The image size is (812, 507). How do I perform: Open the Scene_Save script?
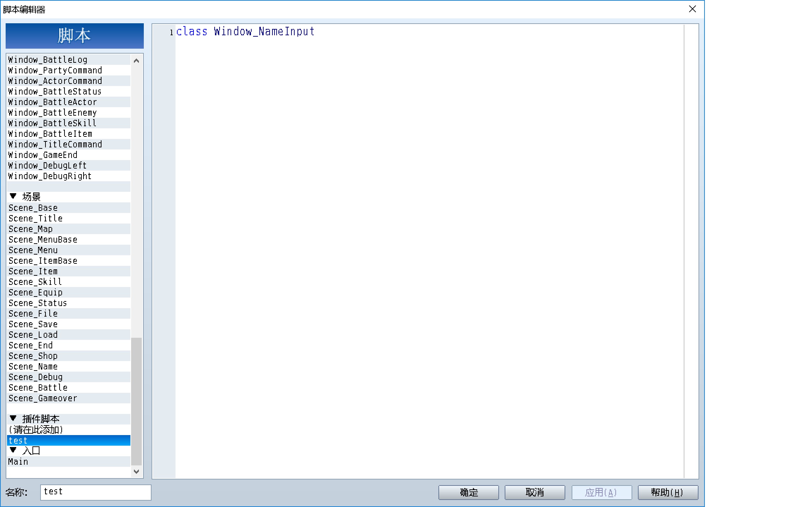coord(69,324)
